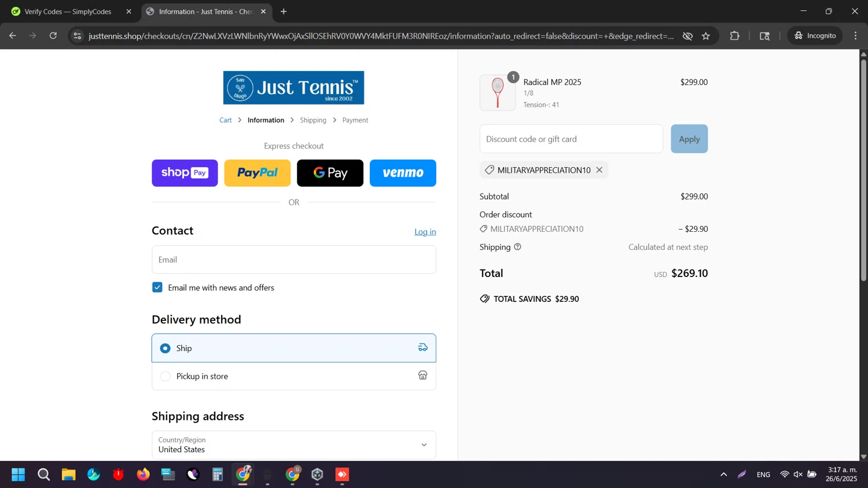
Task: Click the browser address bar URL
Action: click(381, 36)
